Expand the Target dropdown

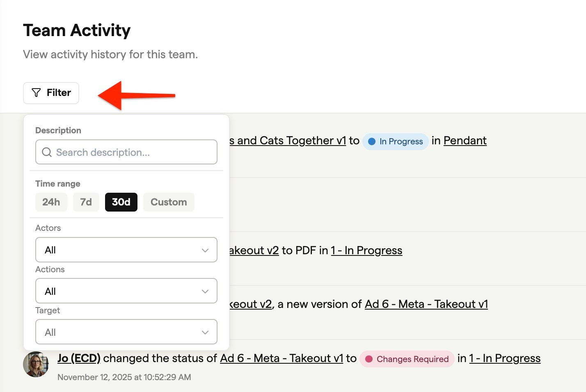point(126,332)
